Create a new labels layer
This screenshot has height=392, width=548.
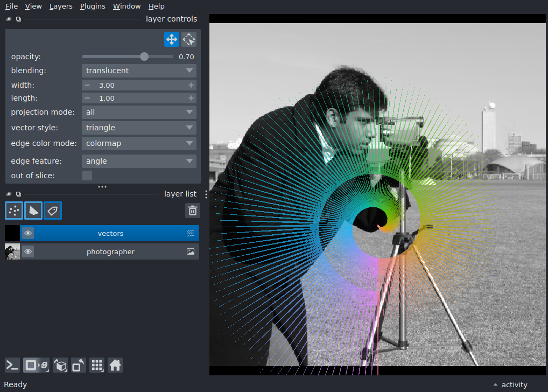tap(53, 211)
